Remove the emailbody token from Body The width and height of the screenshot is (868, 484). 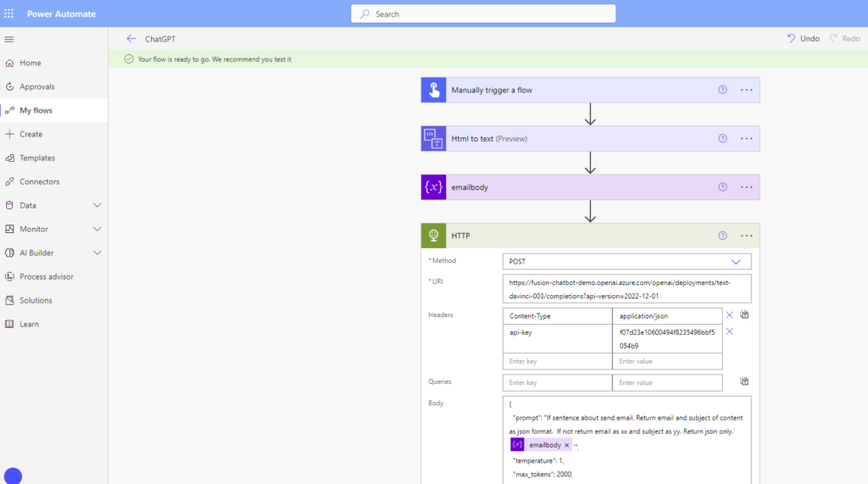(567, 445)
